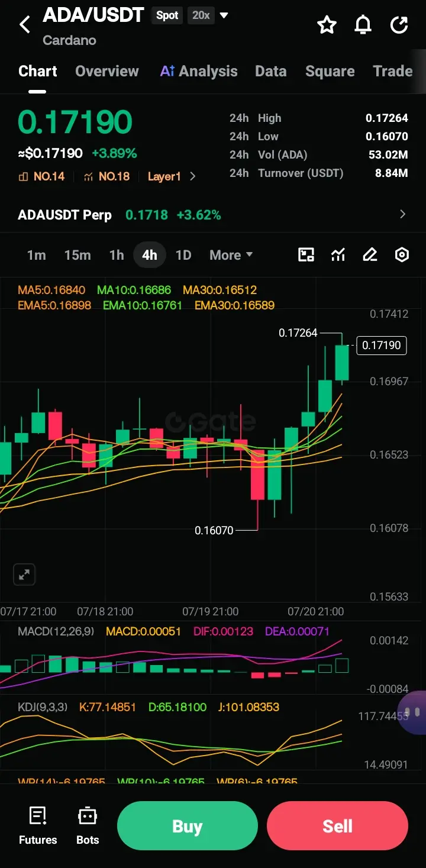426x868 pixels.
Task: Tap the 24h Vol (ADA) value 53.02M
Action: pyautogui.click(x=388, y=155)
